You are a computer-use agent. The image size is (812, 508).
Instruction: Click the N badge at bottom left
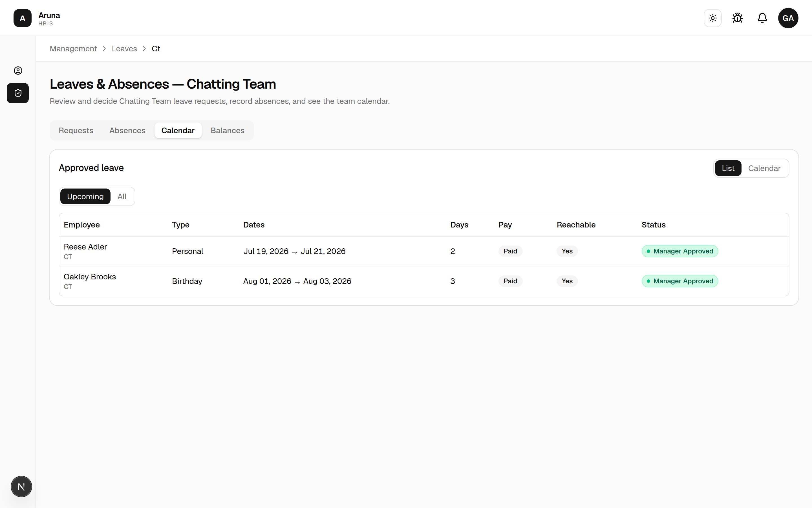21,487
